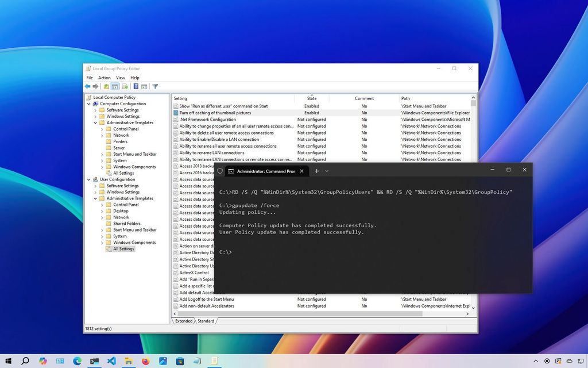Open the Properties icon on the toolbar

[x=145, y=86]
